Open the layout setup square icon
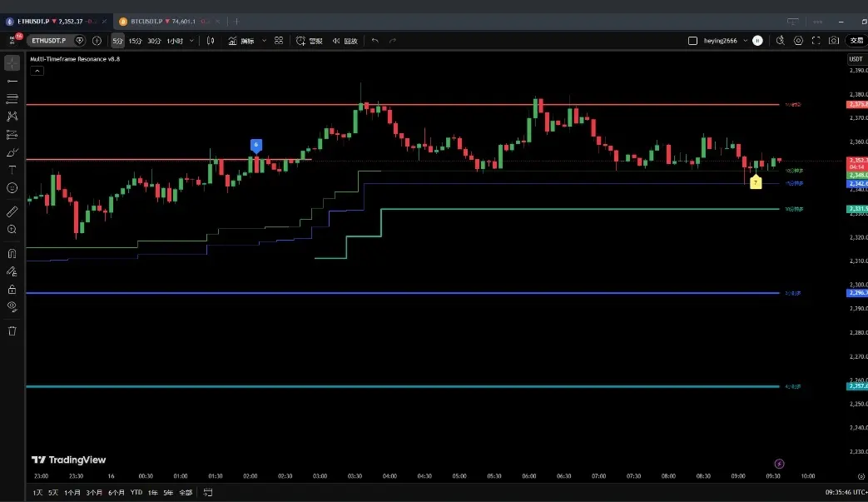 pos(692,41)
